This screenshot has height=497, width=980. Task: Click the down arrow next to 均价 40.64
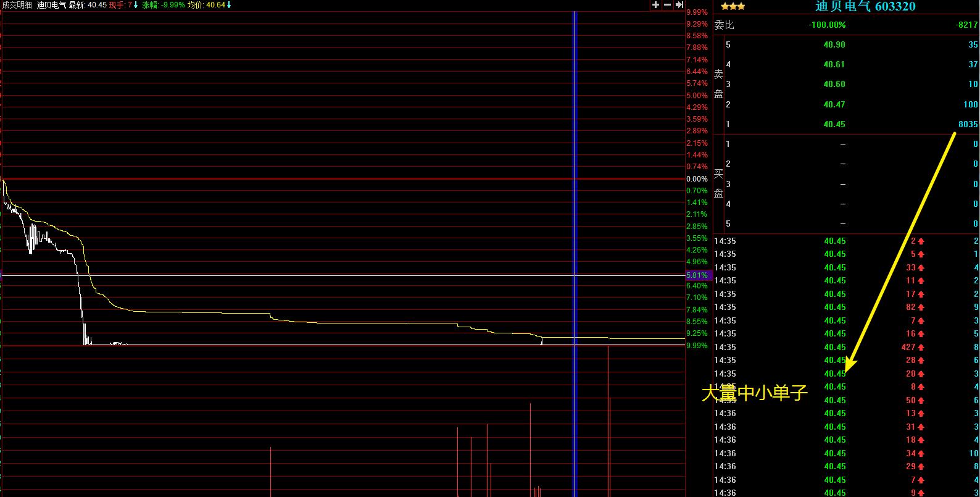(229, 5)
